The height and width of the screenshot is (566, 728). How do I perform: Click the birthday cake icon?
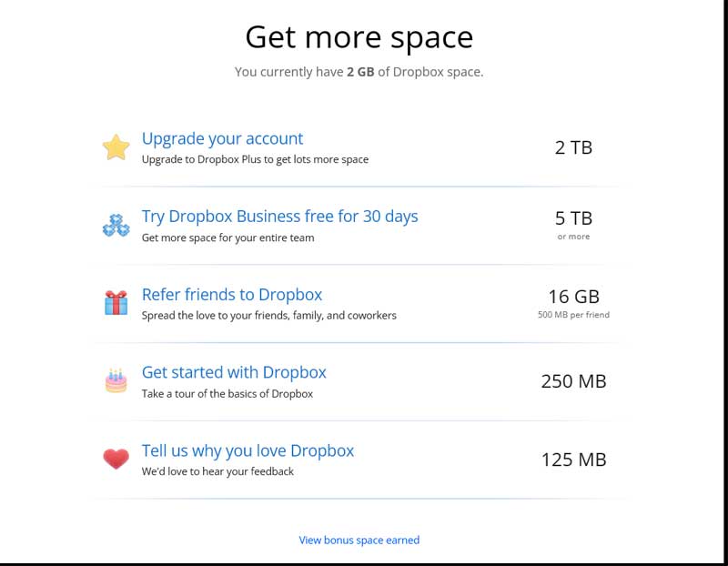click(116, 380)
